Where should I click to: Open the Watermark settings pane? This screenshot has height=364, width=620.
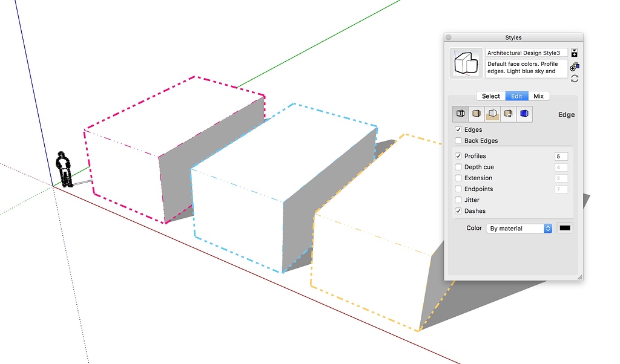(509, 114)
